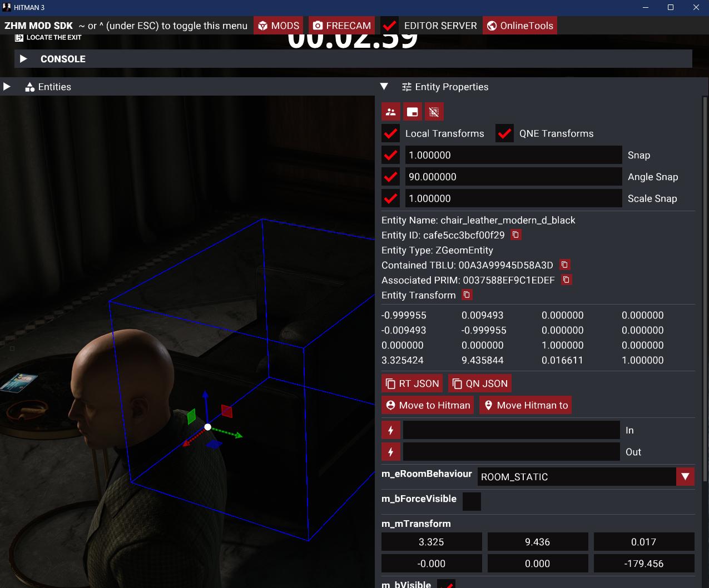Copy the Entity Transform matrix
The image size is (709, 588).
[467, 295]
